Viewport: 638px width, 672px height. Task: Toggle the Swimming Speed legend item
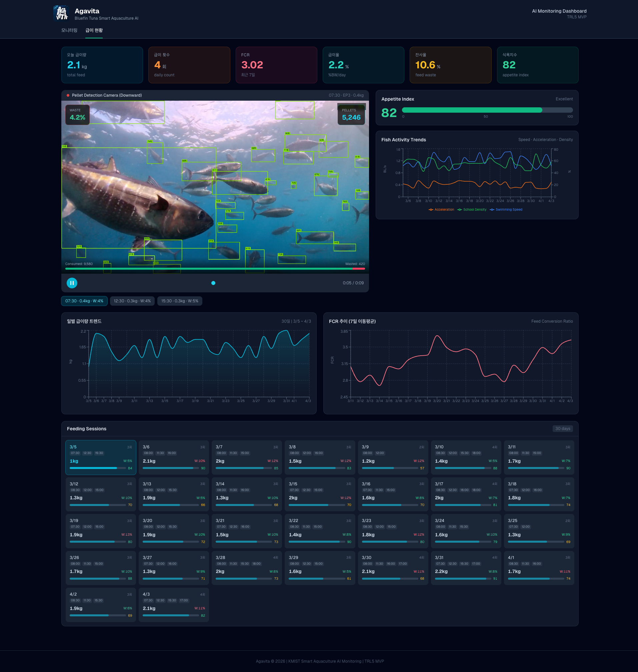click(506, 209)
